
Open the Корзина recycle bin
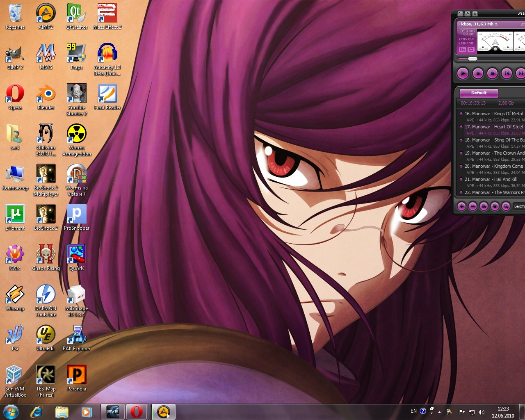click(x=15, y=16)
